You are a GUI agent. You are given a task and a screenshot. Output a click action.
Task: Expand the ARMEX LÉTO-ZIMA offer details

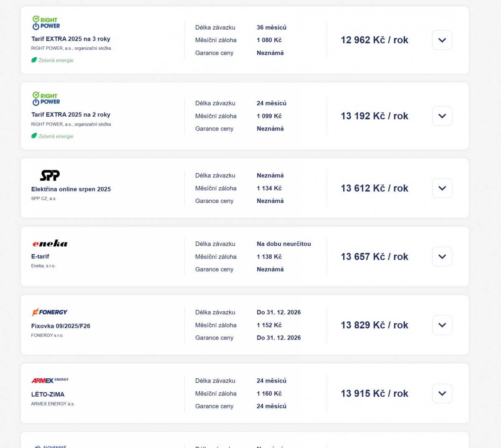[442, 393]
